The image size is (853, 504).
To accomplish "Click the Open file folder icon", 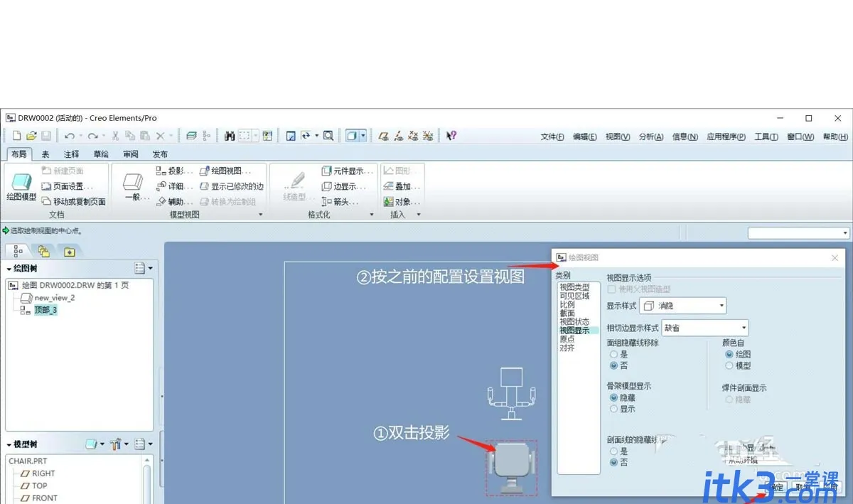I will point(31,136).
